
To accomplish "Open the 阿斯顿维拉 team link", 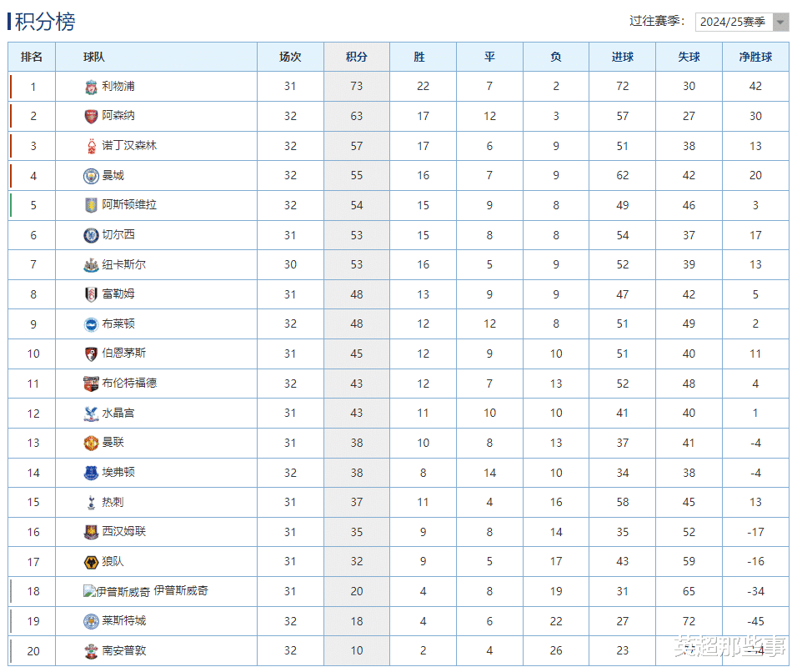I will tap(129, 205).
